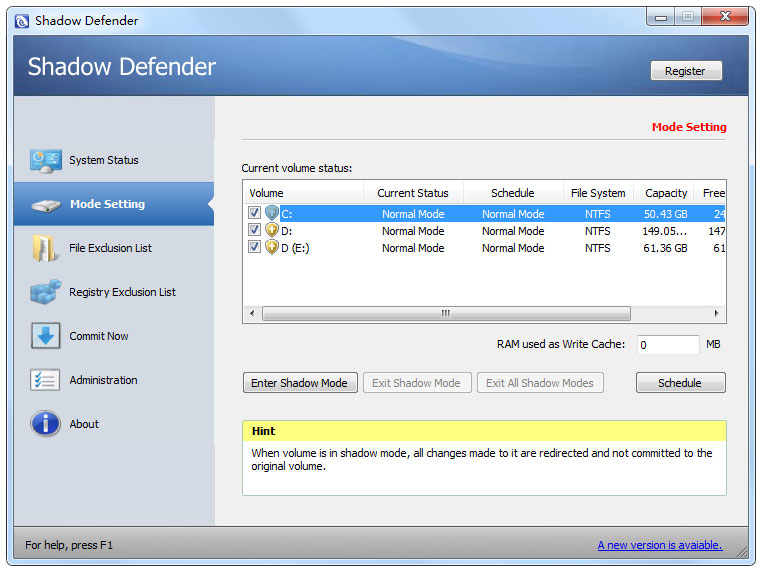The image size is (761, 573).
Task: Close the Shadow Defender window
Action: click(725, 17)
